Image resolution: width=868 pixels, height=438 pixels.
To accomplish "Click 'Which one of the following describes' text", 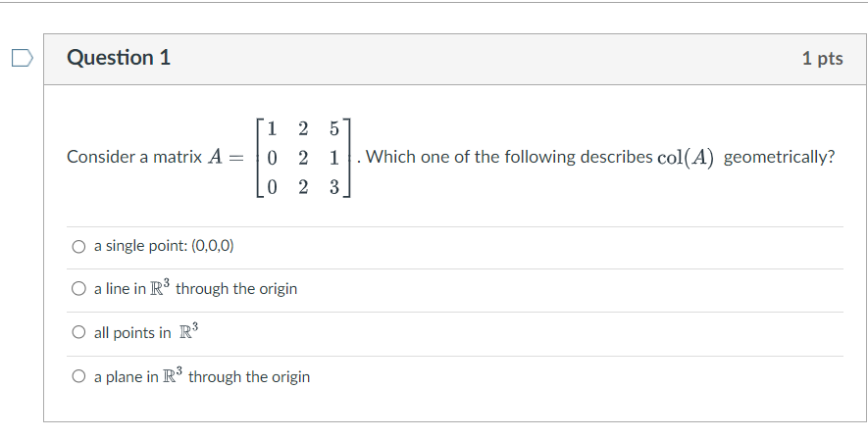I will 509,157.
